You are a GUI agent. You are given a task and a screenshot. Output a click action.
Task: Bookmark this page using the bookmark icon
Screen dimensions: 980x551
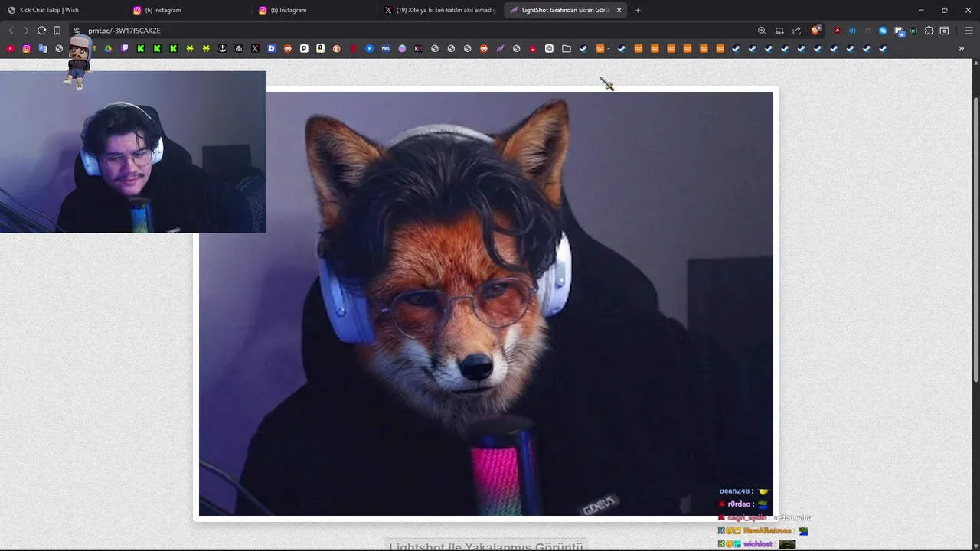[x=57, y=31]
